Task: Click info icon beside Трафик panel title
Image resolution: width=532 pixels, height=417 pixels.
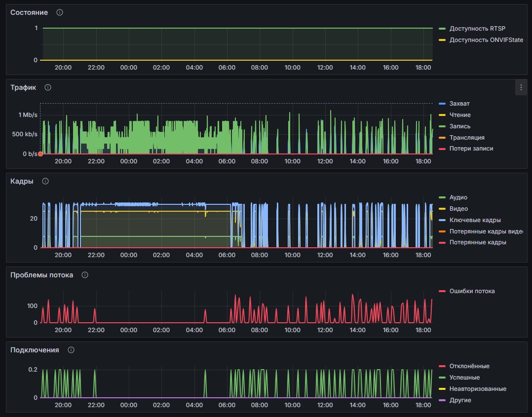Action: [48, 87]
